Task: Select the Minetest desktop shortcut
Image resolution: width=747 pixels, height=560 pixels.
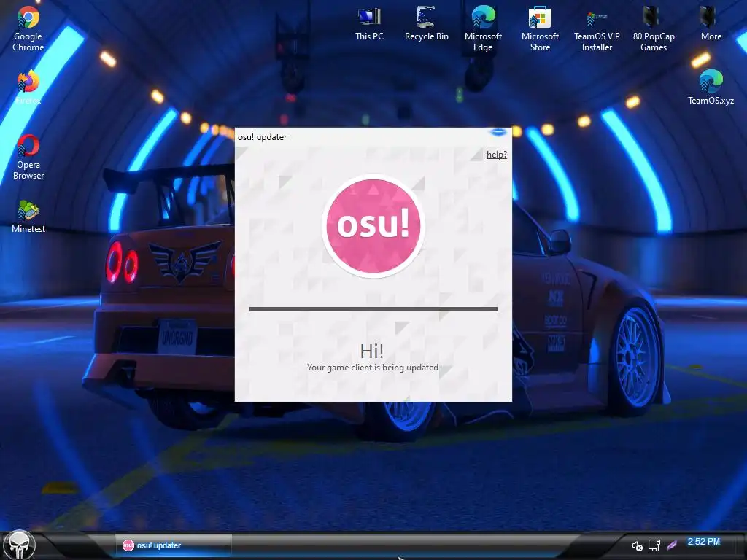Action: pyautogui.click(x=28, y=217)
